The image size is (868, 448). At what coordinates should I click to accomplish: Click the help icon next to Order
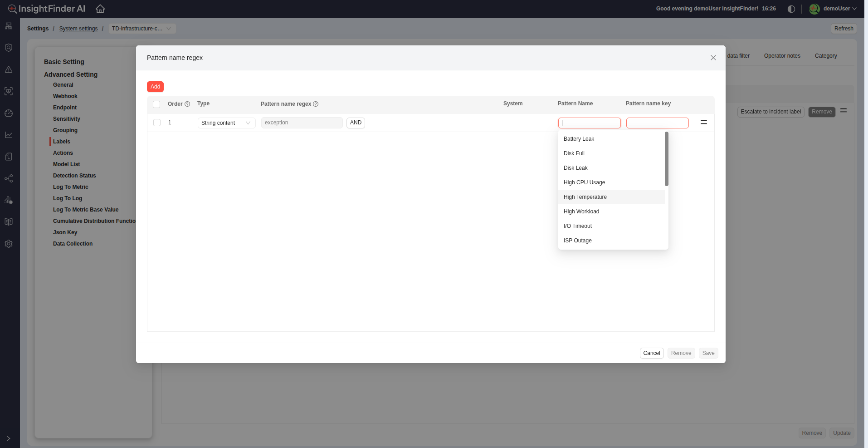187,104
